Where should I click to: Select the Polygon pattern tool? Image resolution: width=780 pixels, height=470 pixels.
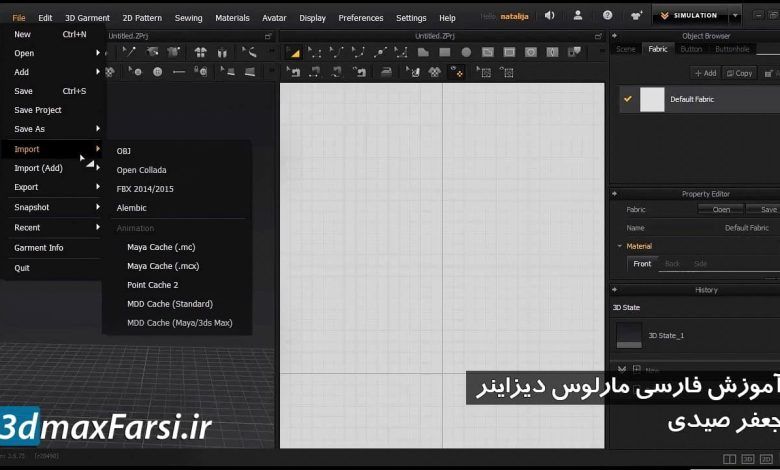click(x=423, y=52)
